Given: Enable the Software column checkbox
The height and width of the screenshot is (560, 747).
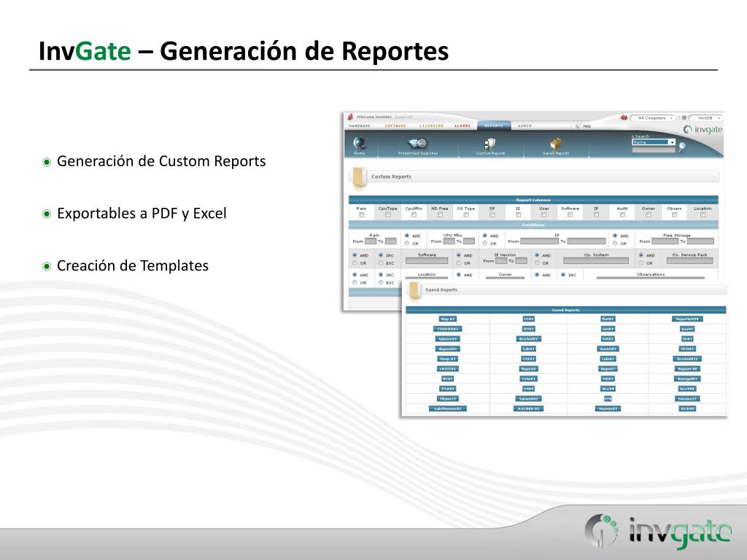Looking at the screenshot, I should click(x=570, y=215).
